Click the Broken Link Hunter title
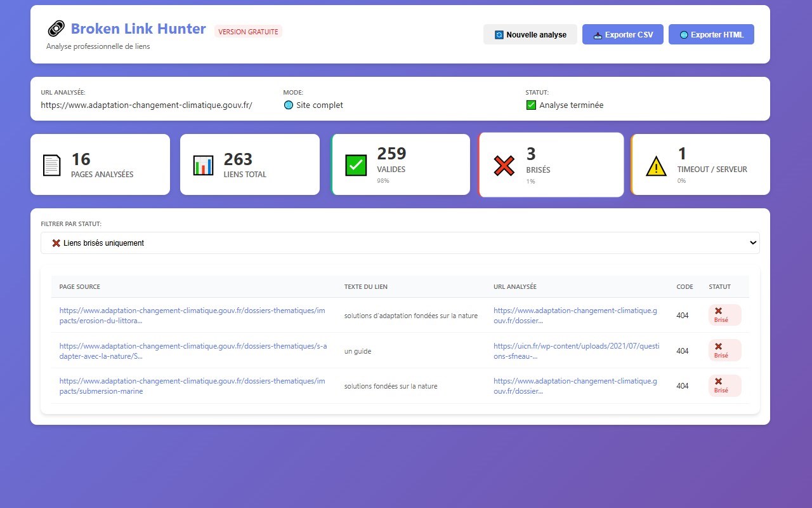The width and height of the screenshot is (812, 508). [x=138, y=29]
